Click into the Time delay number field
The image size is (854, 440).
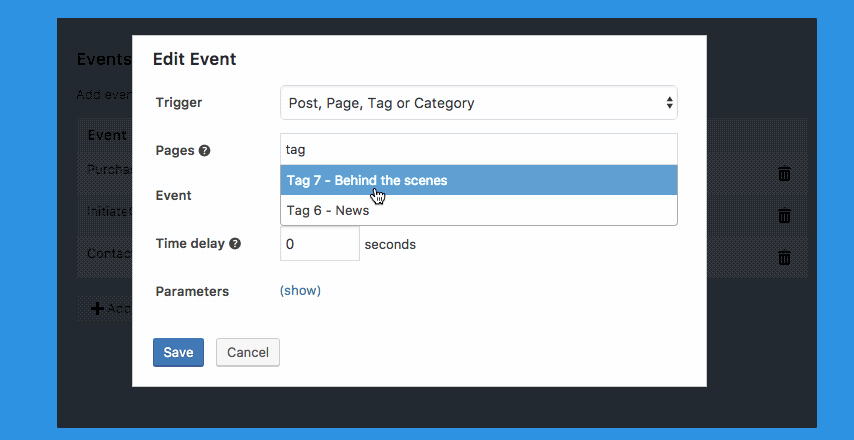pos(319,244)
